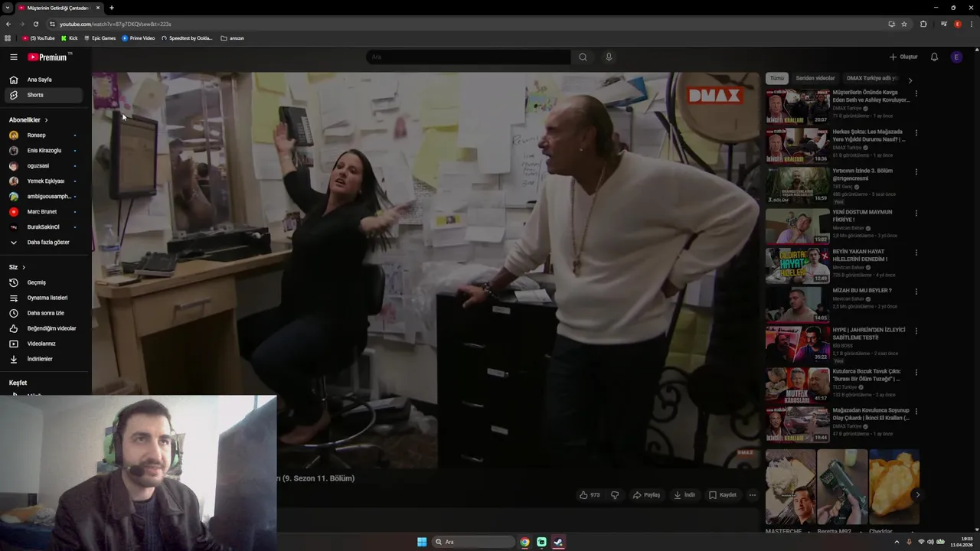Open Müşterilerin Önünde Kavga video thumbnail

[x=797, y=107]
